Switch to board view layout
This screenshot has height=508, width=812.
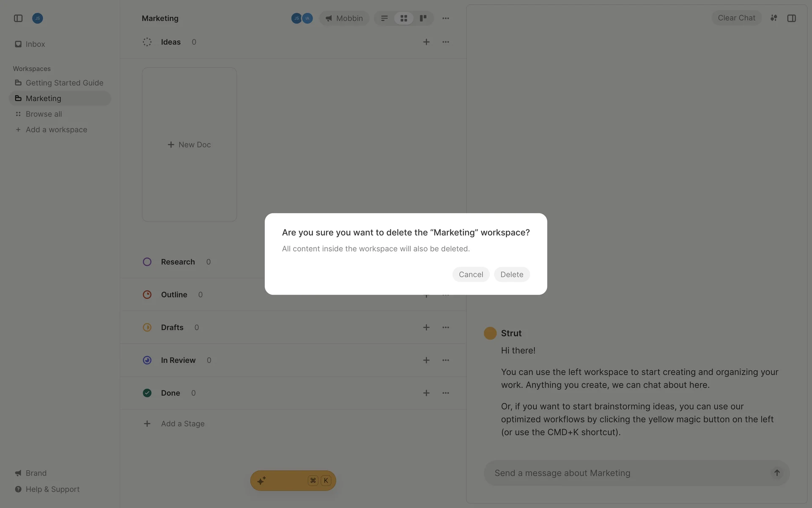[423, 18]
